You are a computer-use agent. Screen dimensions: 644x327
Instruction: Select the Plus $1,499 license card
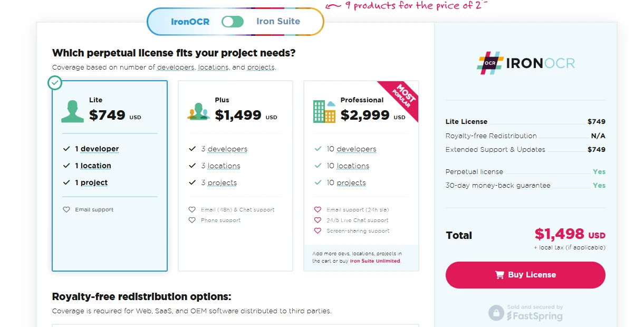click(x=235, y=175)
